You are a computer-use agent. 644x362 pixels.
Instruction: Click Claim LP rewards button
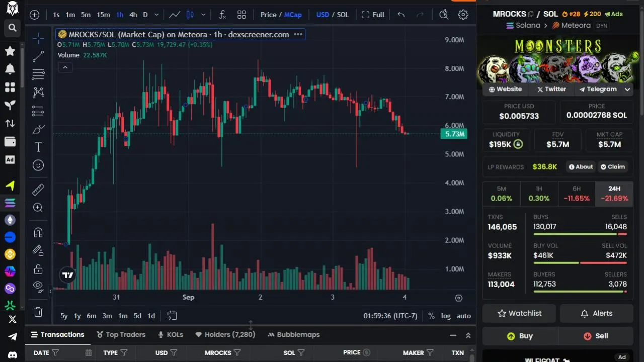click(x=612, y=167)
